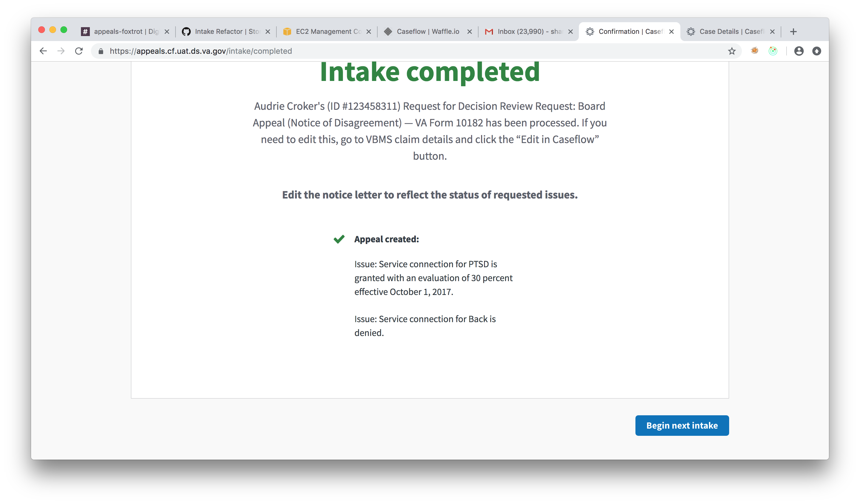This screenshot has width=860, height=504.
Task: Open the Chrome profile avatar icon
Action: [x=798, y=51]
